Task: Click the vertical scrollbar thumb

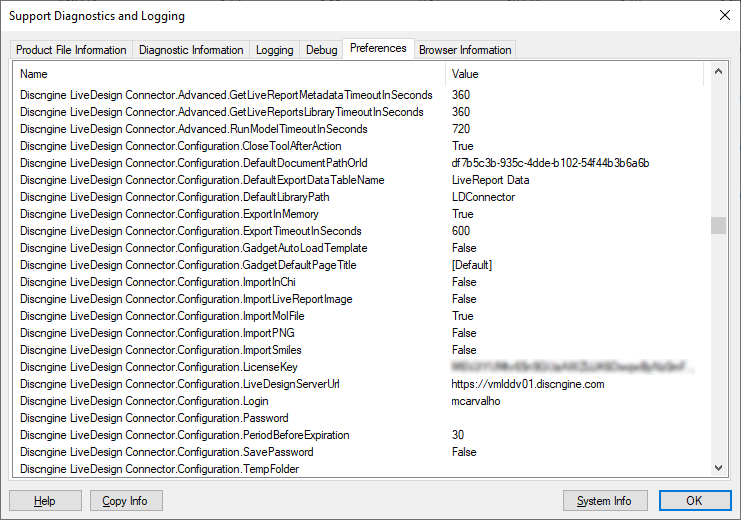Action: [718, 225]
